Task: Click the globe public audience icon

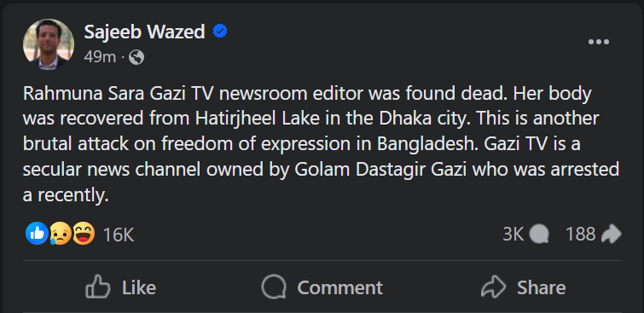Action: tap(136, 57)
